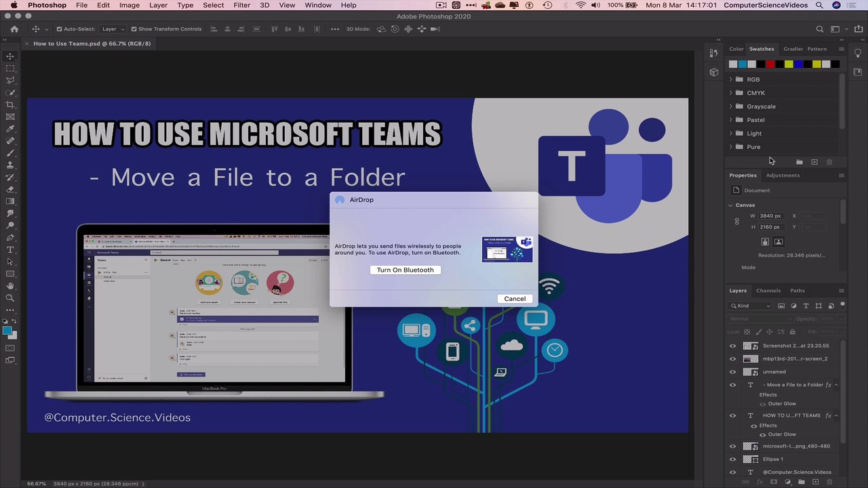Viewport: 868px width, 488px height.
Task: Filter layers by type layers icon
Action: pyautogui.click(x=806, y=306)
